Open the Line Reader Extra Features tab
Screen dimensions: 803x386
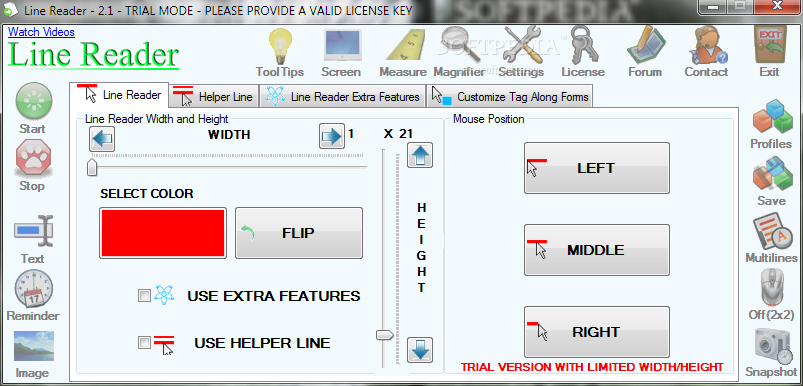click(343, 97)
